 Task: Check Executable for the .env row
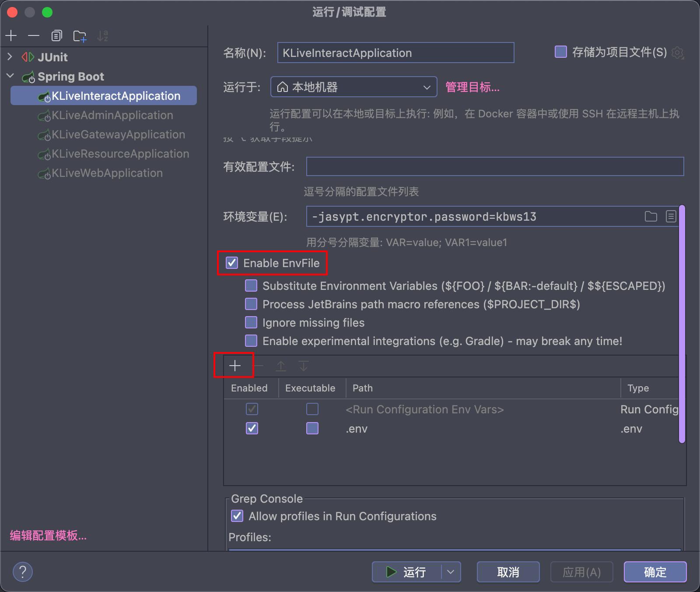pyautogui.click(x=312, y=428)
